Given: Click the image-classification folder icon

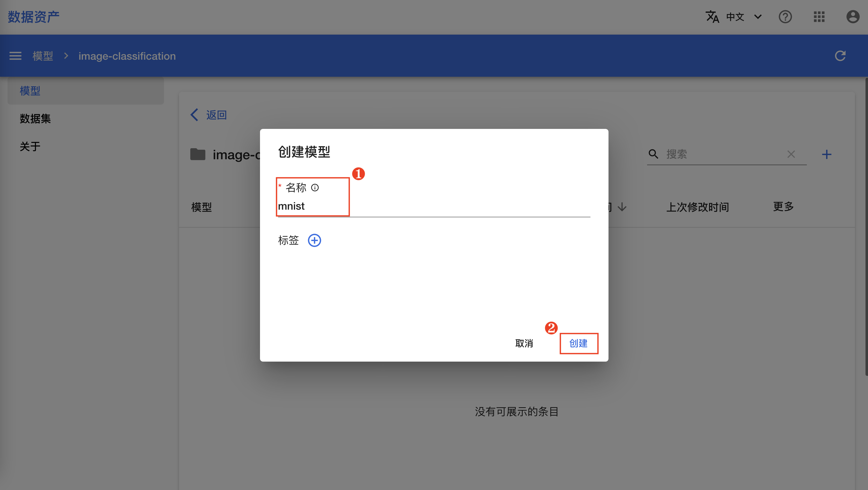Looking at the screenshot, I should 198,154.
